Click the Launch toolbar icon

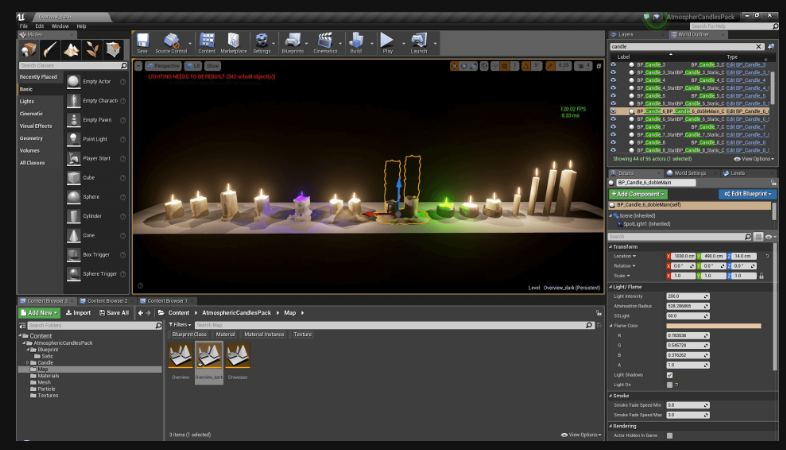[419, 41]
